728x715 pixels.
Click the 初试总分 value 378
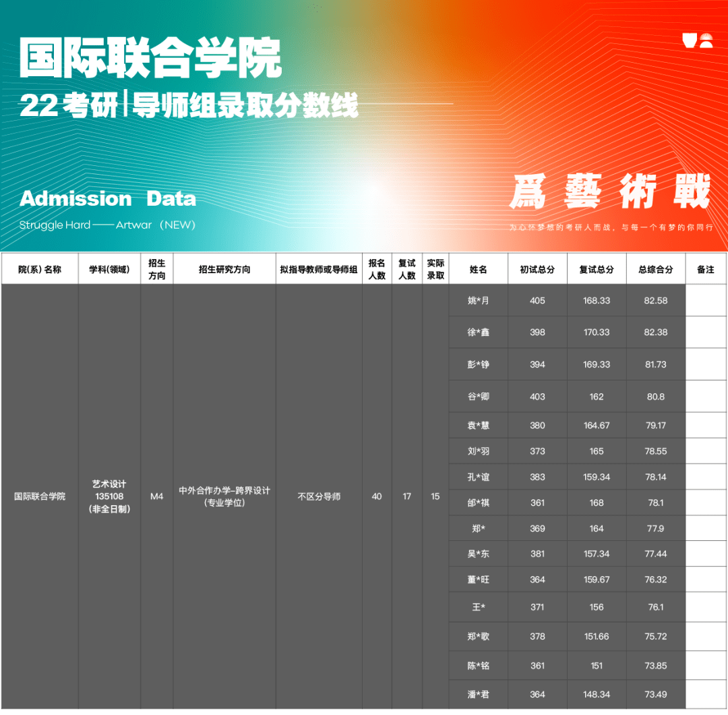tap(538, 637)
